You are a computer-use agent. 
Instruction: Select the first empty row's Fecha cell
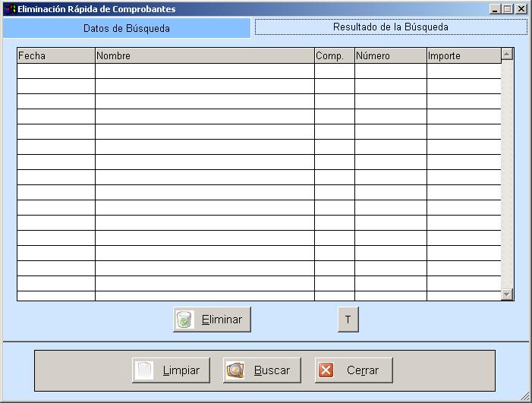55,71
